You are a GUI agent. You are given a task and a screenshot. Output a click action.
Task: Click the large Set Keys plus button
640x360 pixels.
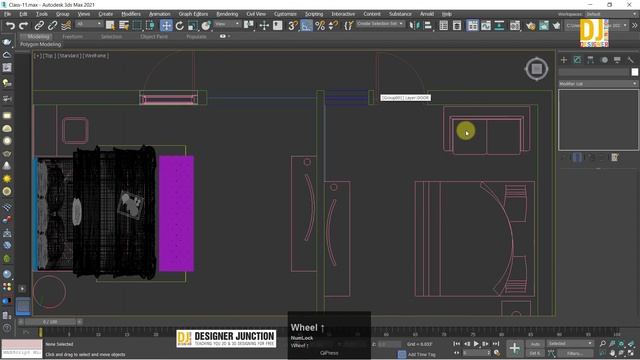tap(515, 348)
